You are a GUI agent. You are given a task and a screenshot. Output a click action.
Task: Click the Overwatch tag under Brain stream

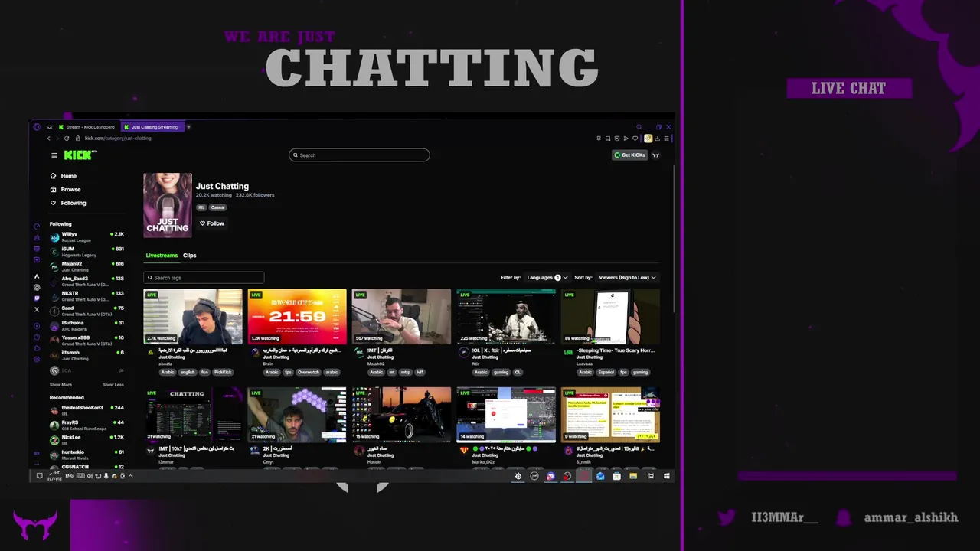308,373
